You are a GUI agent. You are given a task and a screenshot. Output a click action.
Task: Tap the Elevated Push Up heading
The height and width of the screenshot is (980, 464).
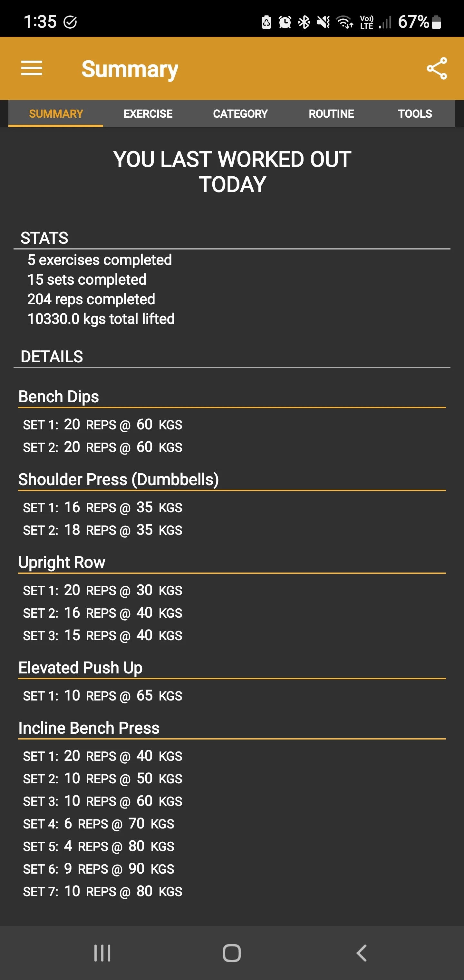[x=80, y=668]
